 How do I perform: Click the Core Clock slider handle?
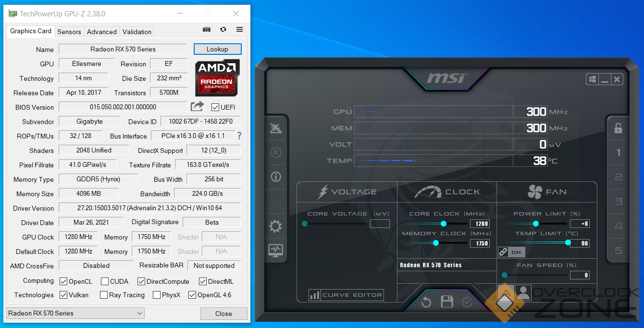coord(444,224)
